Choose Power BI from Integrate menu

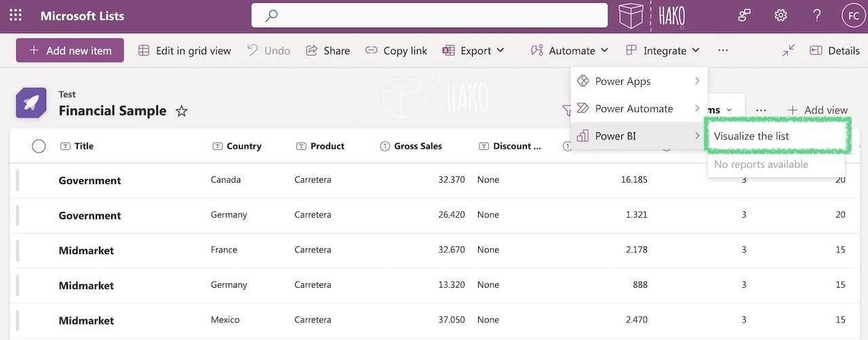tap(639, 136)
